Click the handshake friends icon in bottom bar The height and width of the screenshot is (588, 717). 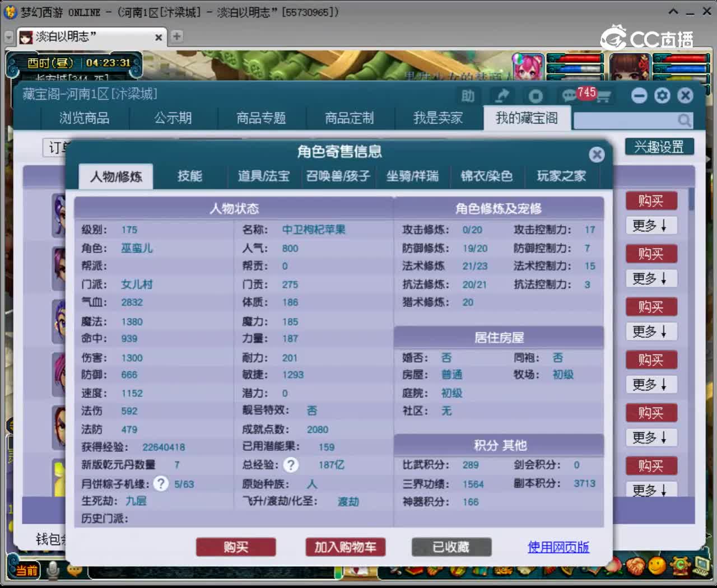[635, 566]
